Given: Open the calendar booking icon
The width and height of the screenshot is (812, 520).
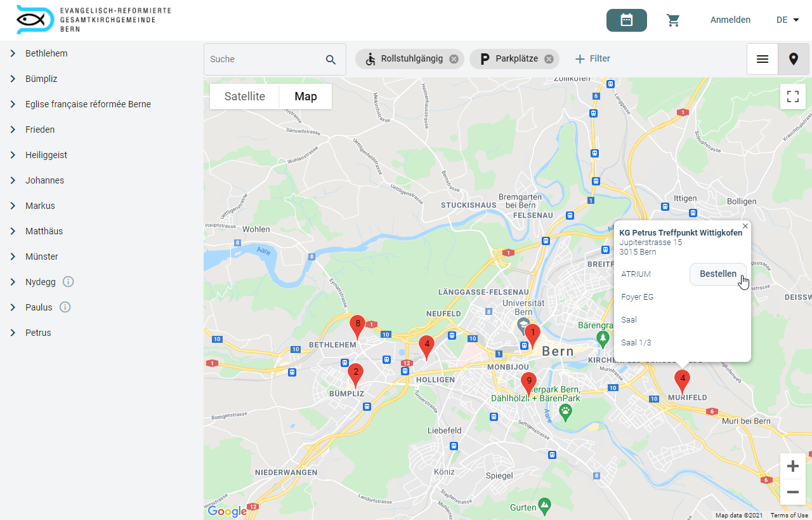Looking at the screenshot, I should pyautogui.click(x=627, y=20).
